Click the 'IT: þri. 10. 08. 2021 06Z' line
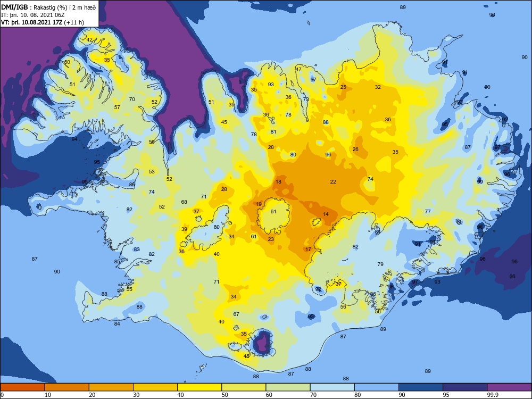532x399 pixels. (33, 15)
